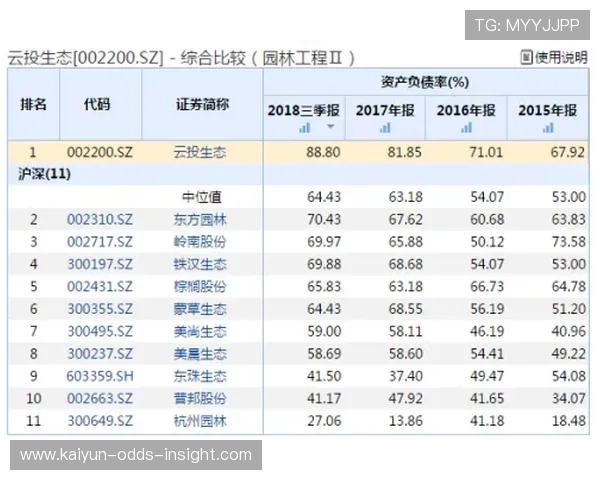This screenshot has height=480, width=600.
Task: Open stock code link 300495.SZ
Action: pos(100,331)
